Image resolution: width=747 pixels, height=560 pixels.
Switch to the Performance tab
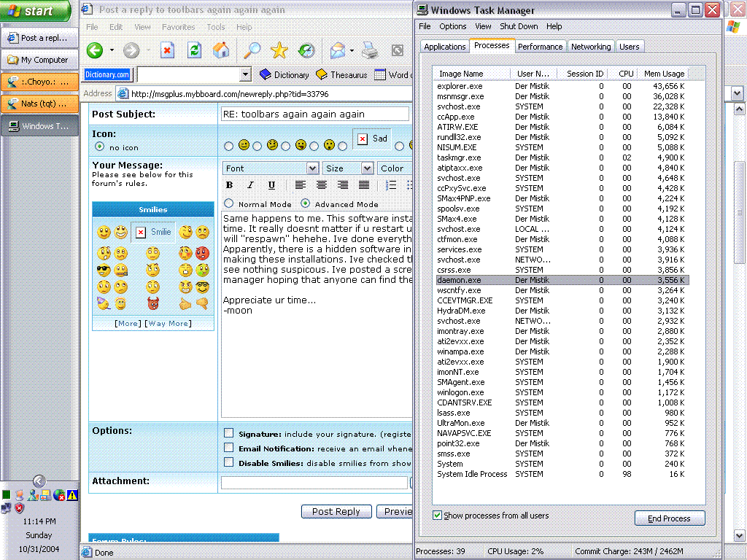tap(540, 47)
